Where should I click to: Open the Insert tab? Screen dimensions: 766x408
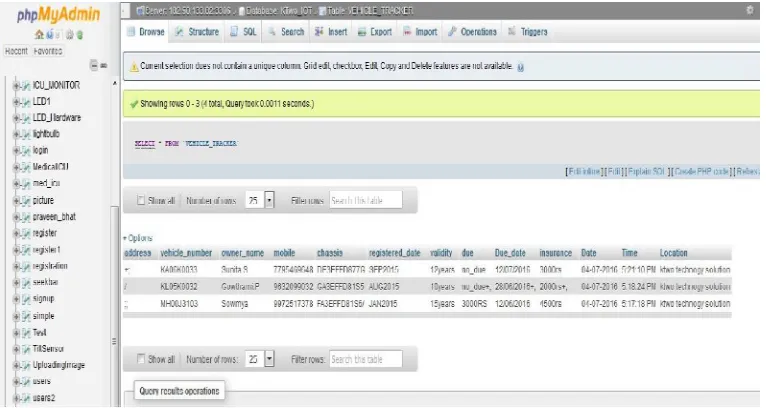pos(331,32)
